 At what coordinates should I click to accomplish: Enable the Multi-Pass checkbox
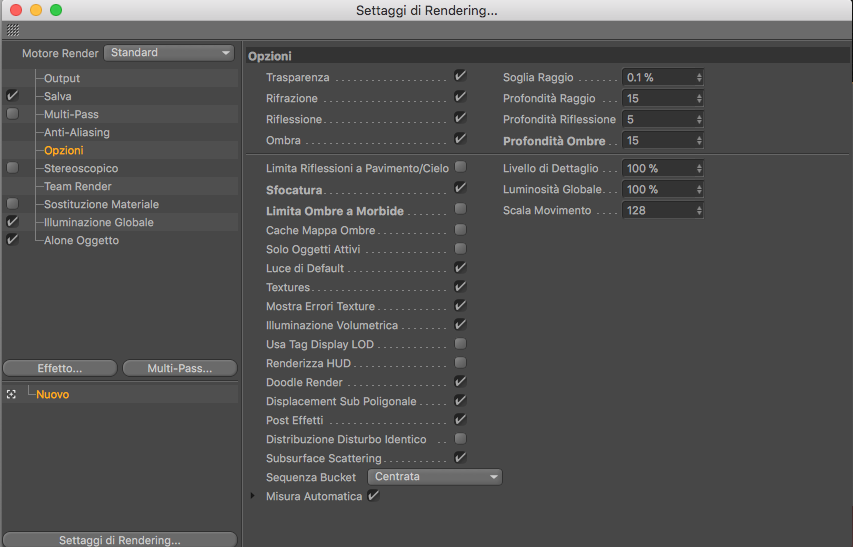[x=13, y=114]
